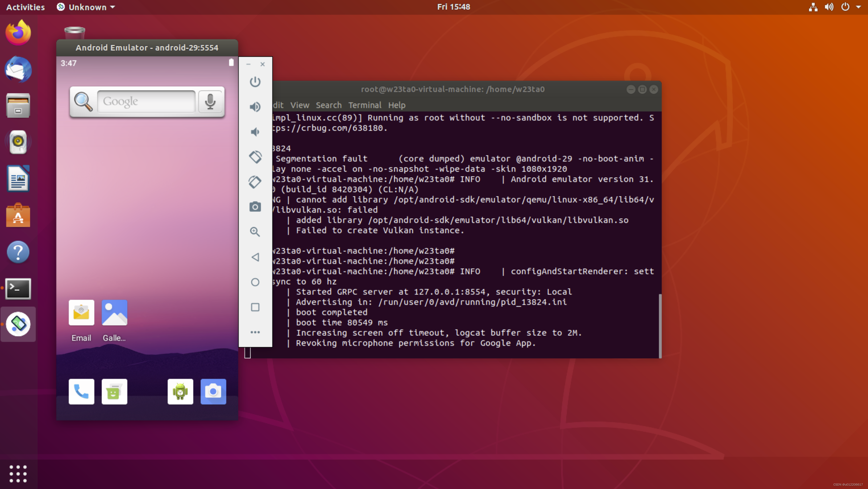This screenshot has height=489, width=868.
Task: Raise volume with emulator volume up icon
Action: pos(255,107)
